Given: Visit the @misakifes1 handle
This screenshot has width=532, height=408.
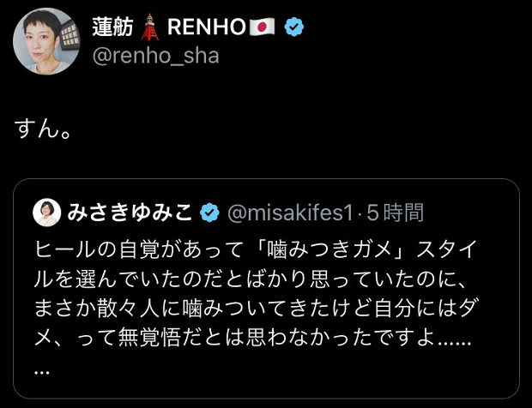Looking at the screenshot, I should [290, 212].
